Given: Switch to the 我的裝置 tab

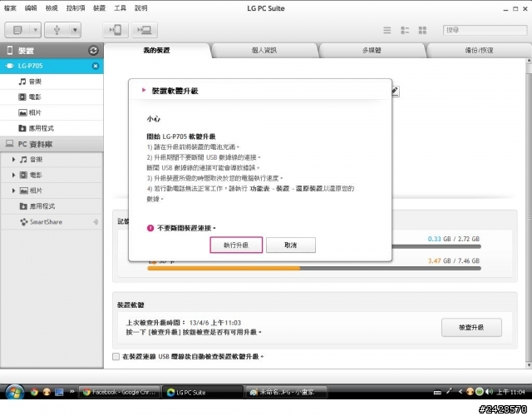Looking at the screenshot, I should 157,51.
